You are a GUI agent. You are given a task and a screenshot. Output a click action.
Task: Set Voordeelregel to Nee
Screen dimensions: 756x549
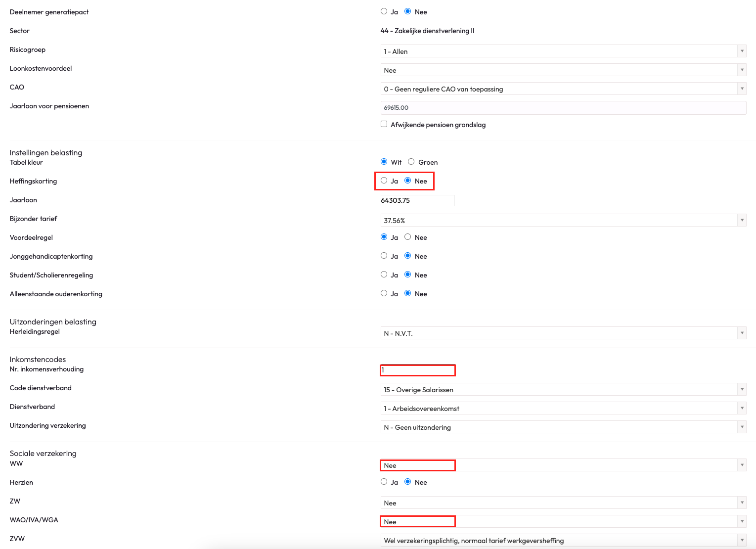click(x=407, y=237)
